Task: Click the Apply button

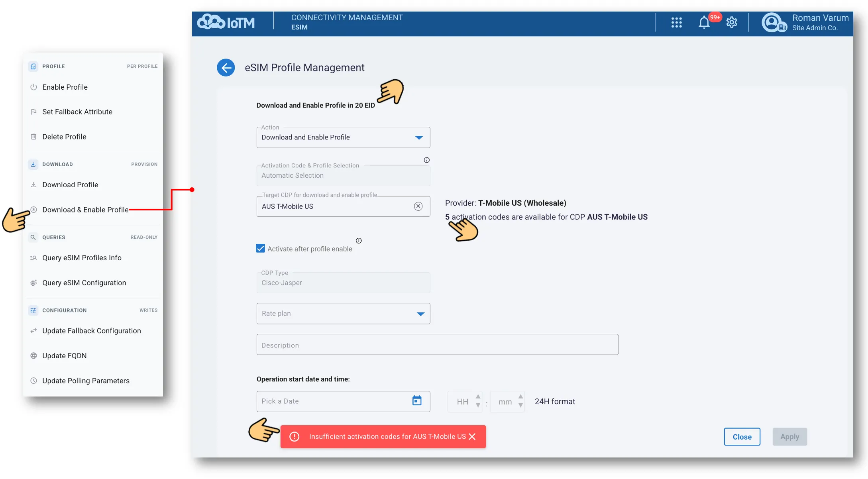Action: click(x=789, y=437)
